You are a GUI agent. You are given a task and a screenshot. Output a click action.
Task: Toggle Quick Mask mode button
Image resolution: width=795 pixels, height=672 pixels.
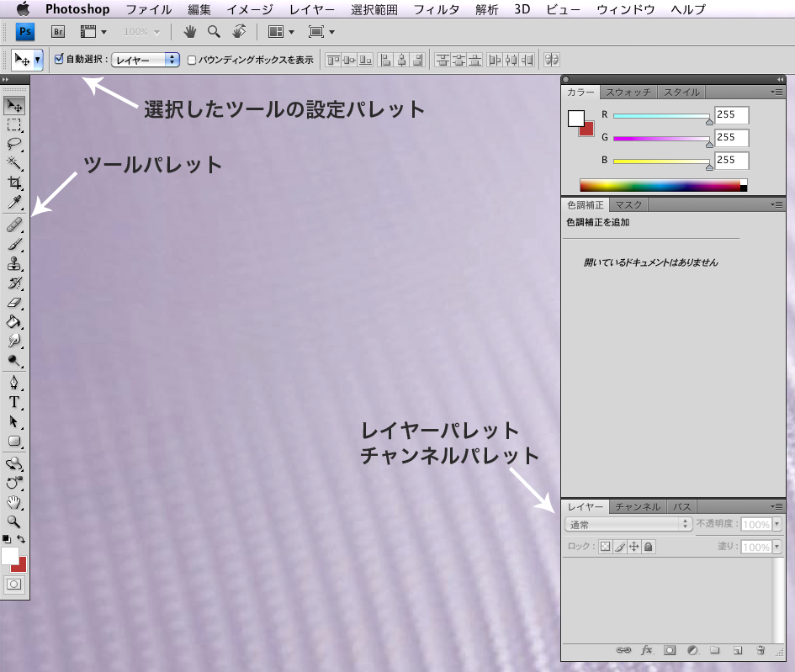point(14,583)
